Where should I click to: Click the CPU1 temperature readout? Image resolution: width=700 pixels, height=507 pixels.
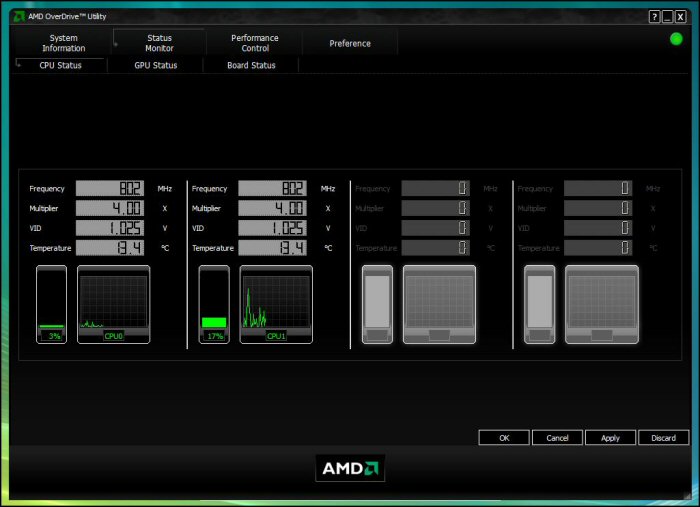[x=272, y=247]
